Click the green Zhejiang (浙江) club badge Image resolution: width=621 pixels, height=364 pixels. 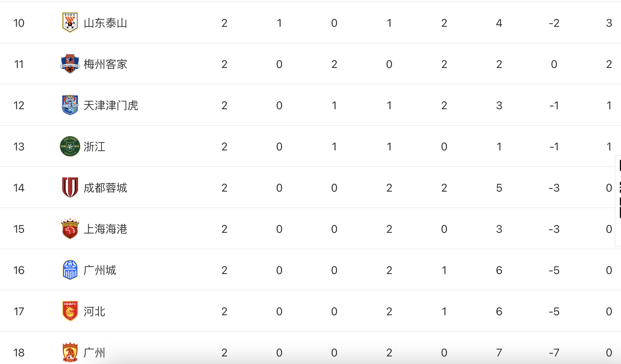point(70,146)
